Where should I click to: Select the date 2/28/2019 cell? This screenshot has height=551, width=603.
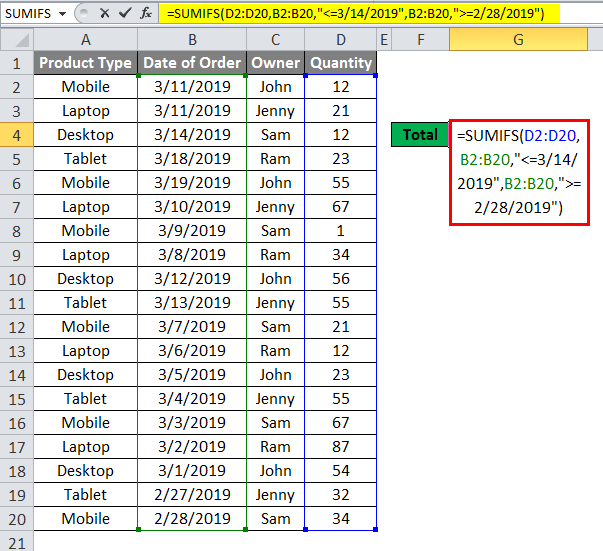192,519
